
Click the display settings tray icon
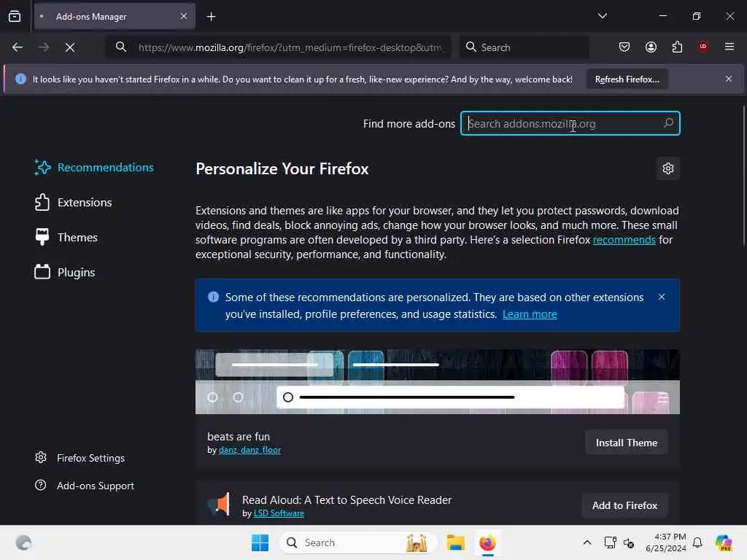pos(611,542)
